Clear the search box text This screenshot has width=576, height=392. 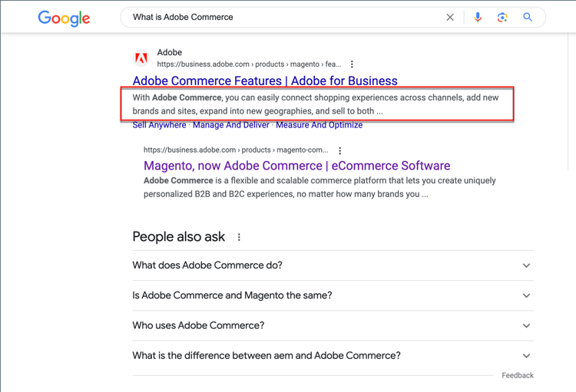(x=450, y=18)
